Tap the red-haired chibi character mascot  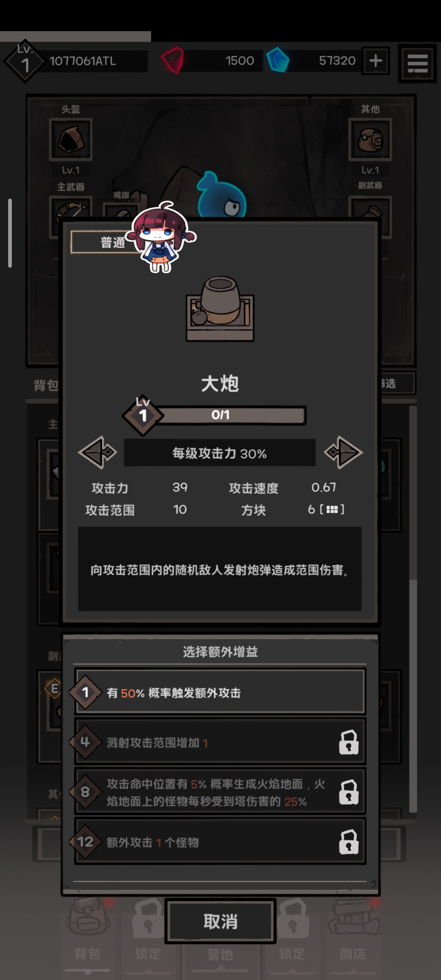coord(161,236)
